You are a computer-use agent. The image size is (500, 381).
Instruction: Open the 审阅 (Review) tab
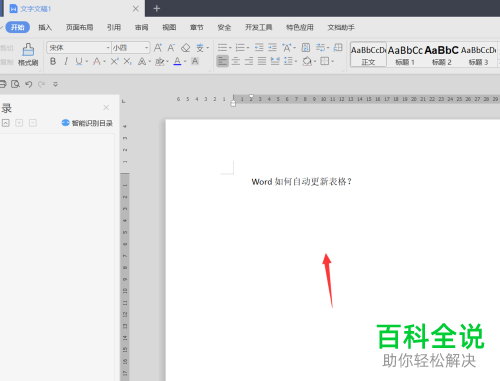[x=142, y=27]
